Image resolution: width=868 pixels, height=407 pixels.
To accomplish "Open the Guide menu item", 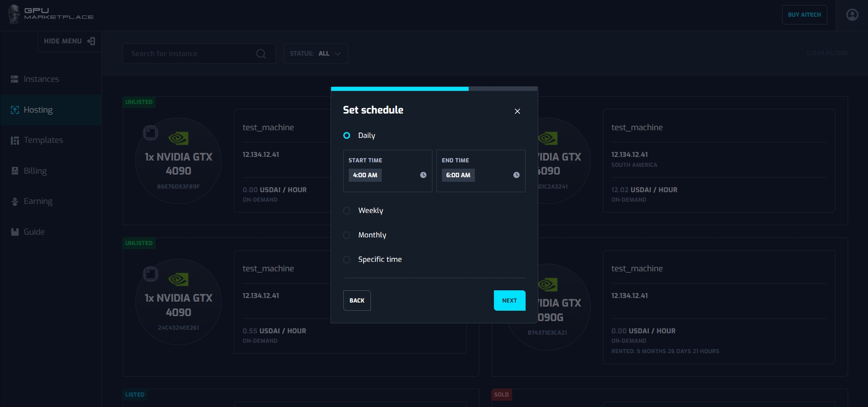I will click(34, 232).
